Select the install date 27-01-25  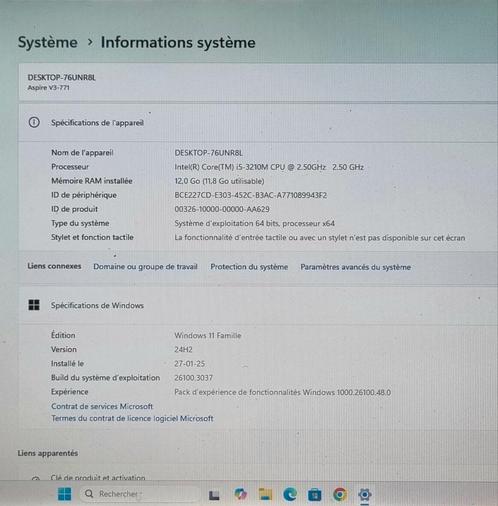(x=189, y=364)
